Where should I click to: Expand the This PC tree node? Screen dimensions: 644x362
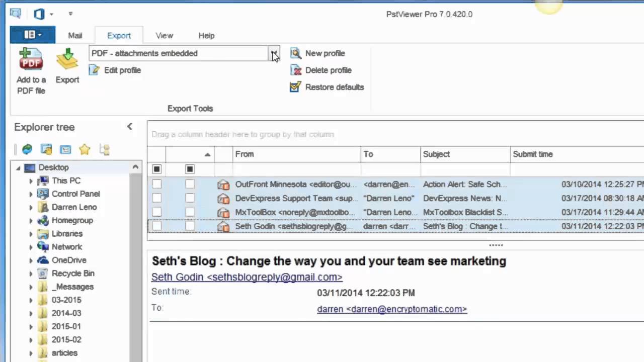pyautogui.click(x=31, y=180)
